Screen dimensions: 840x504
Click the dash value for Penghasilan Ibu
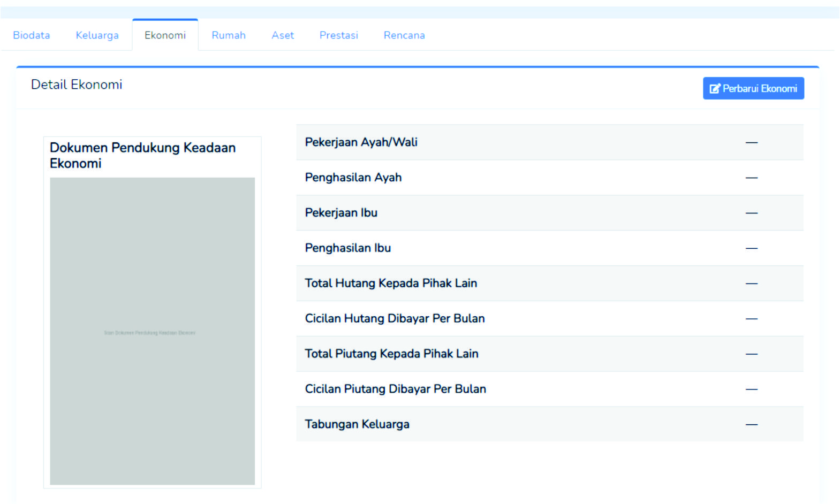pyautogui.click(x=752, y=248)
